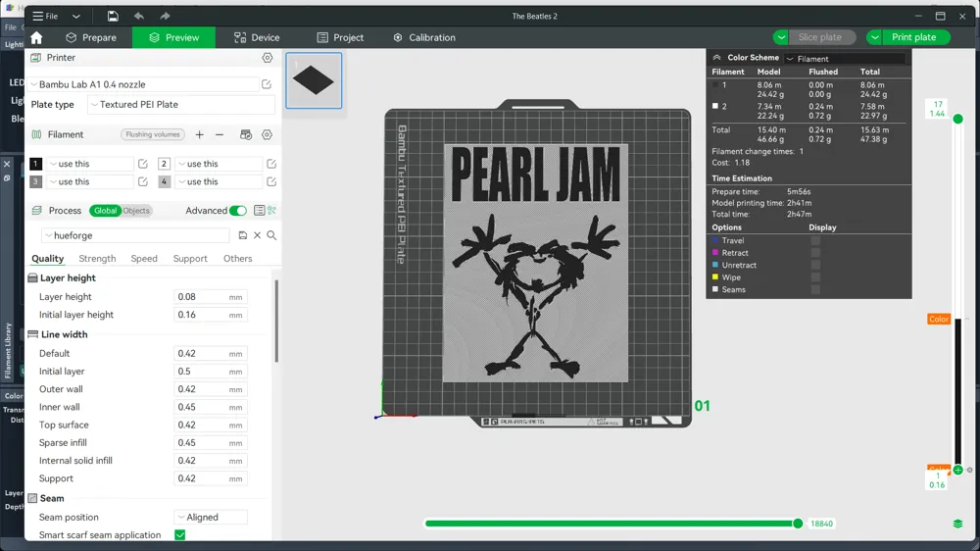Screen dimensions: 980x551
Task: Select the Support settings tab
Action: (190, 258)
